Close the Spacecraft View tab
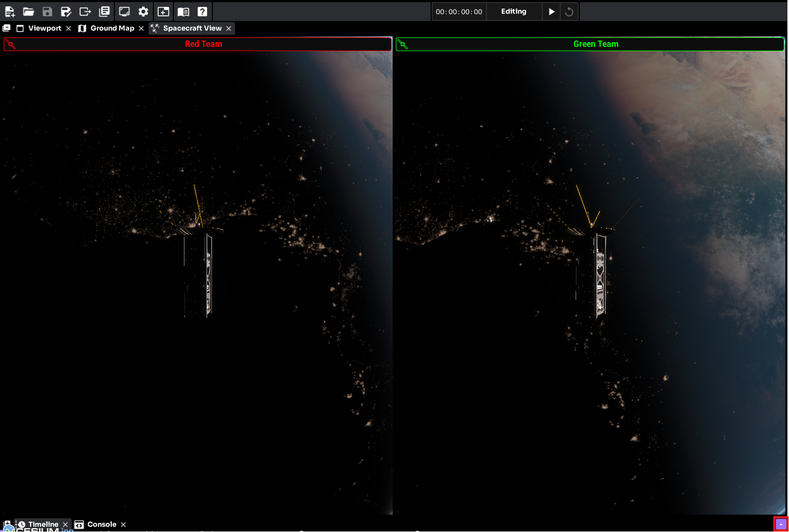The image size is (789, 532). [229, 28]
